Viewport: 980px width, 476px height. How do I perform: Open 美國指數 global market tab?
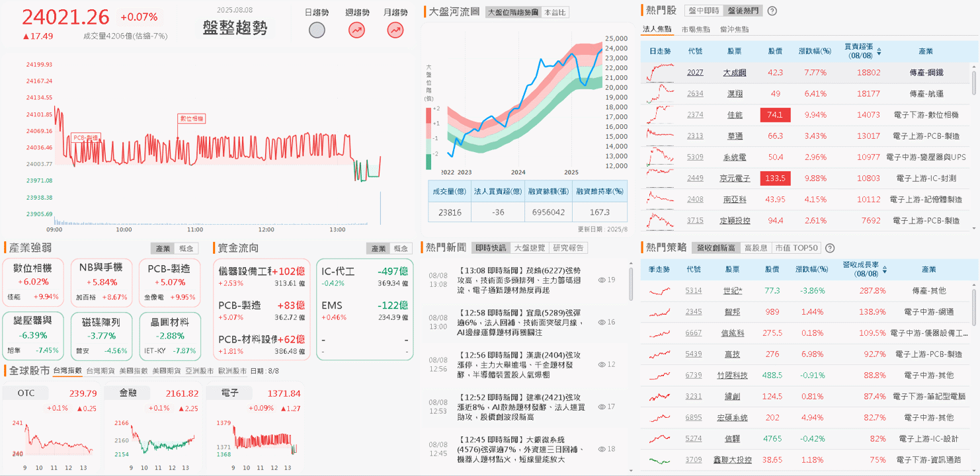click(134, 371)
